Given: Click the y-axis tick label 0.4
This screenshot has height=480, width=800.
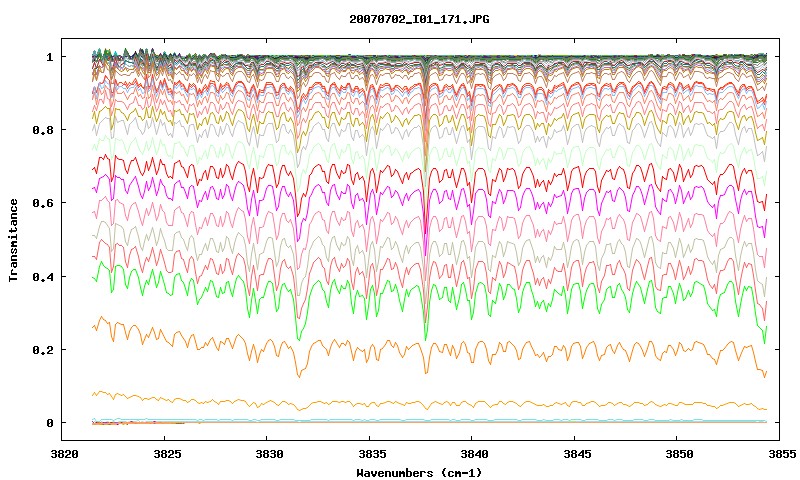Looking at the screenshot, I should coord(42,276).
